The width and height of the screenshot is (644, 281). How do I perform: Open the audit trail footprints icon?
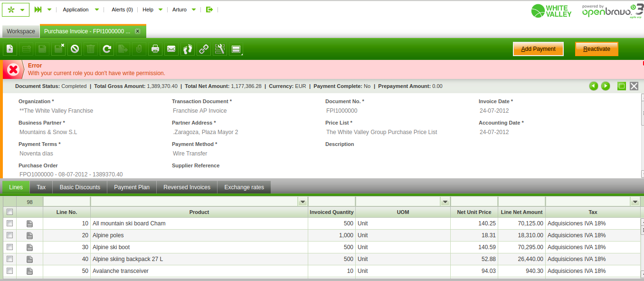[x=188, y=49]
